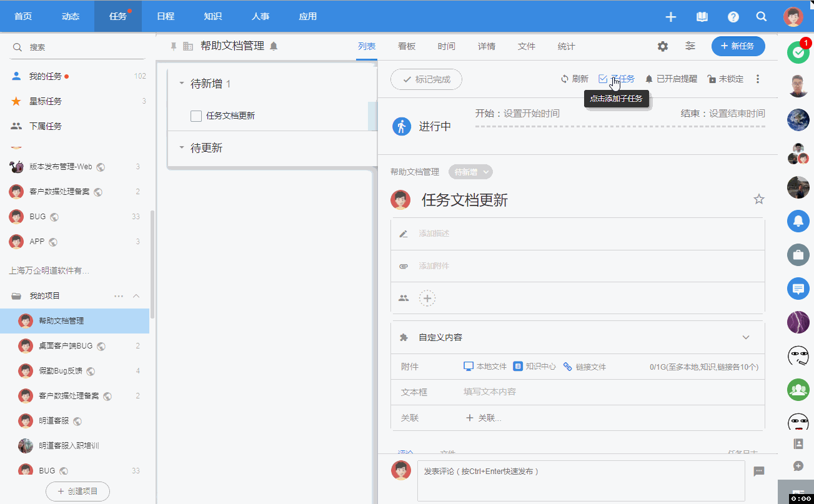
Task: Open the filter sliders icon
Action: [690, 46]
